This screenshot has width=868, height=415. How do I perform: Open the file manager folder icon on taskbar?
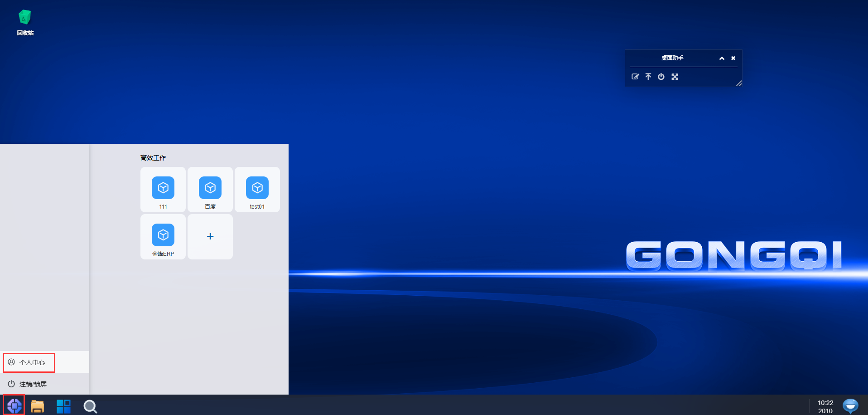point(37,406)
